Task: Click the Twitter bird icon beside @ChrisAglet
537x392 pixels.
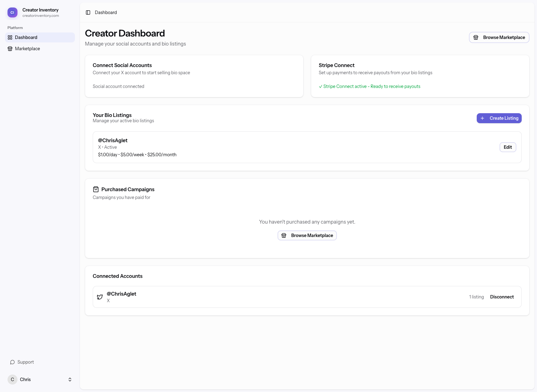Action: tap(100, 297)
